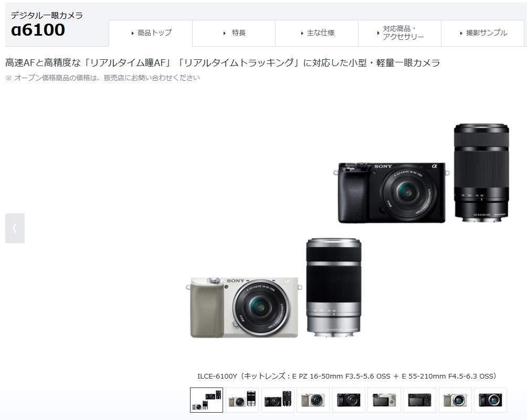This screenshot has height=420, width=527.
Task: Click the headline mentioning リアルタイム瞳AF
Action: 223,63
